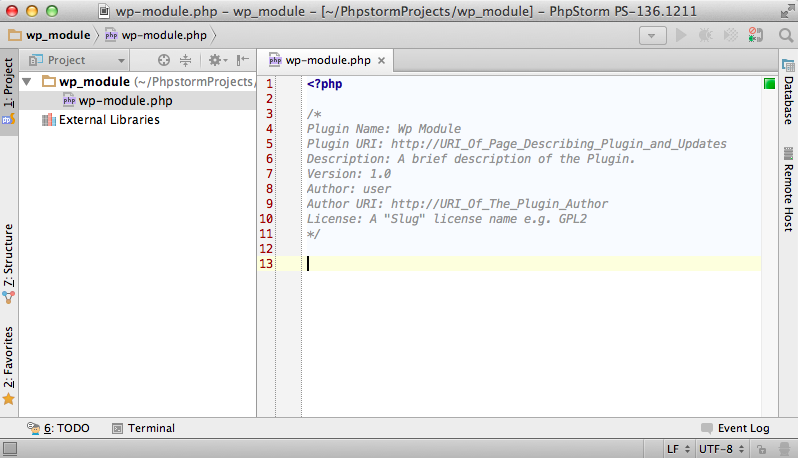Toggle tool window buttons in status bar corner
The image size is (798, 458).
tap(10, 449)
